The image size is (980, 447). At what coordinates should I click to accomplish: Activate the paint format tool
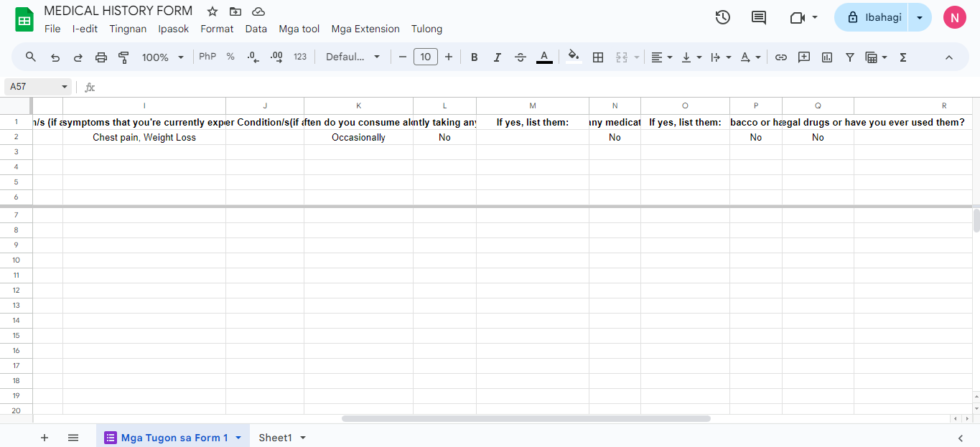123,57
